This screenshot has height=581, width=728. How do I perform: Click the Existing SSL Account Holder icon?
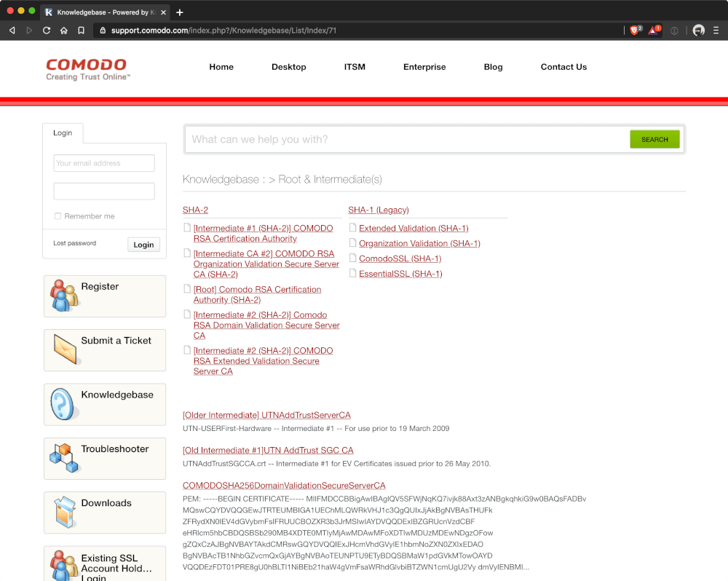(x=63, y=566)
